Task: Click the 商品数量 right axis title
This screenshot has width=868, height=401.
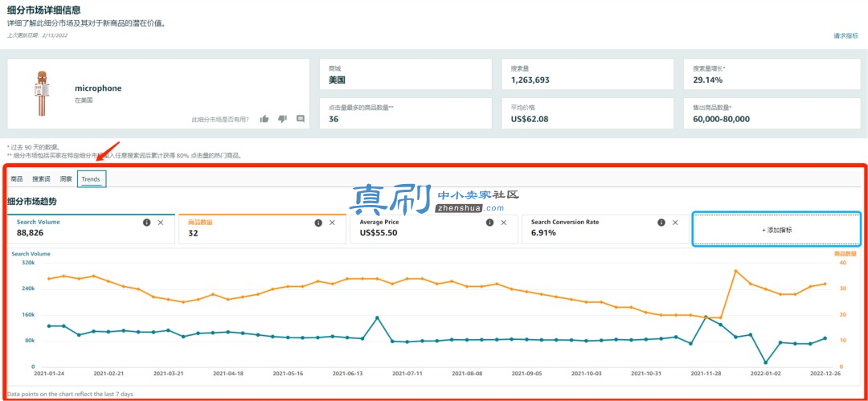Action: [845, 254]
